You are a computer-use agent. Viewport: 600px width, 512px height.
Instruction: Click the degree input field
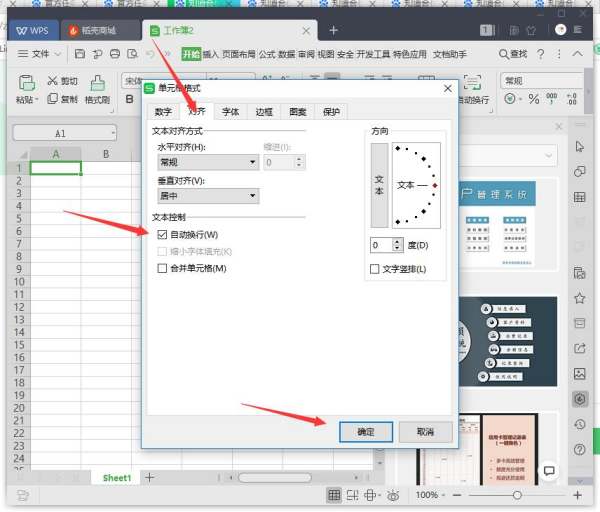pos(381,245)
